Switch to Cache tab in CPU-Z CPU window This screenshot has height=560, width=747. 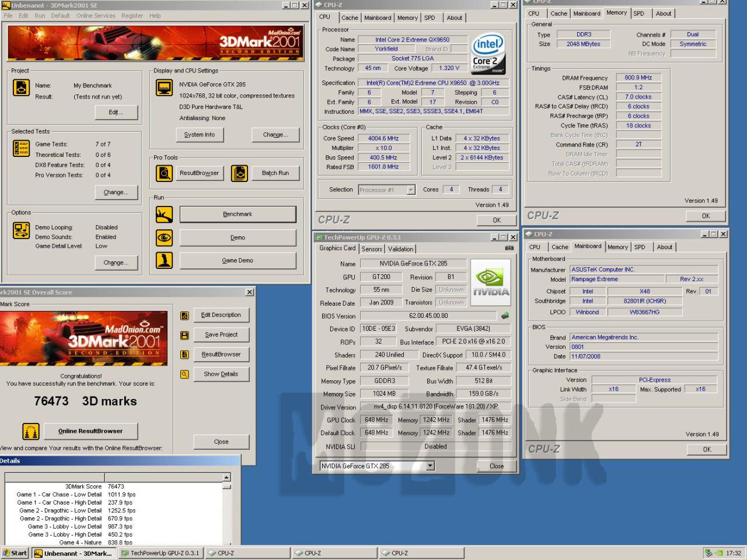click(x=350, y=18)
